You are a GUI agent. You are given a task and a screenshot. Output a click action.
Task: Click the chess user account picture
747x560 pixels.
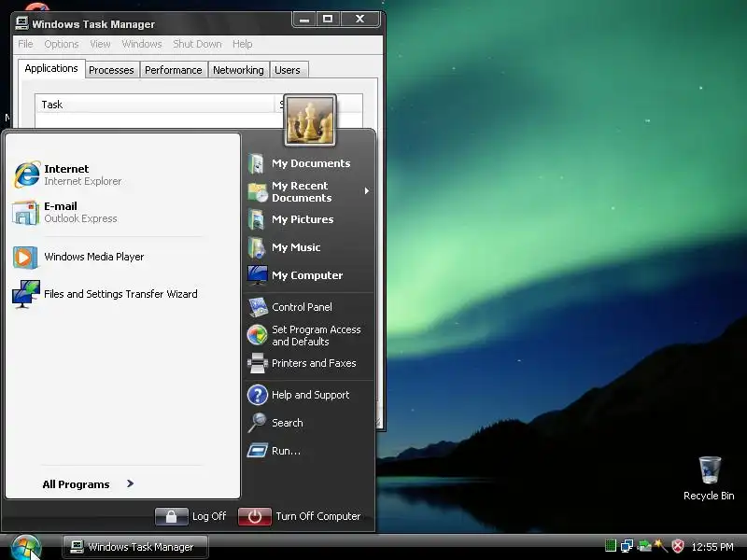click(x=310, y=120)
